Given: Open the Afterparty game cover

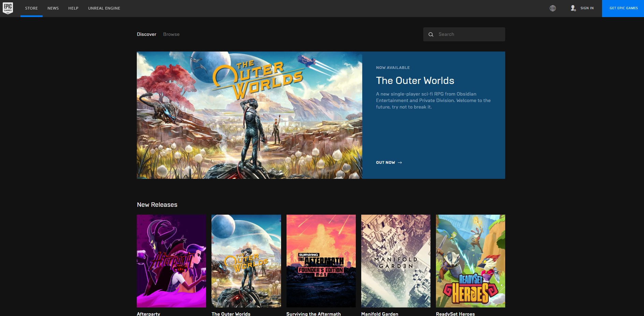Looking at the screenshot, I should pos(171,261).
